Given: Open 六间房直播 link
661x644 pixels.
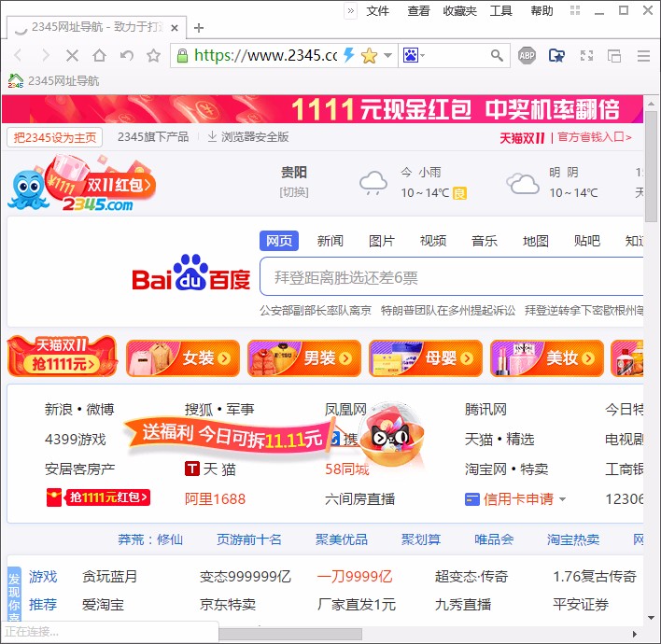Looking at the screenshot, I should (x=360, y=499).
